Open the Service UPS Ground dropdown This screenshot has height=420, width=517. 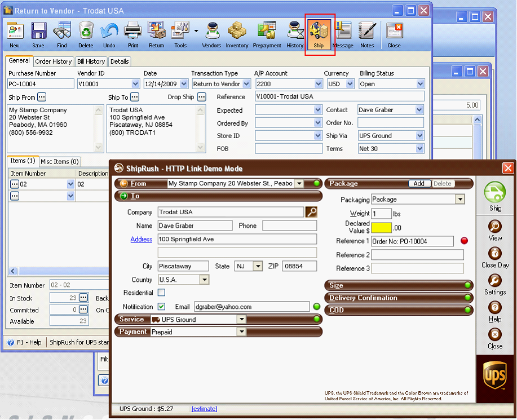242,319
